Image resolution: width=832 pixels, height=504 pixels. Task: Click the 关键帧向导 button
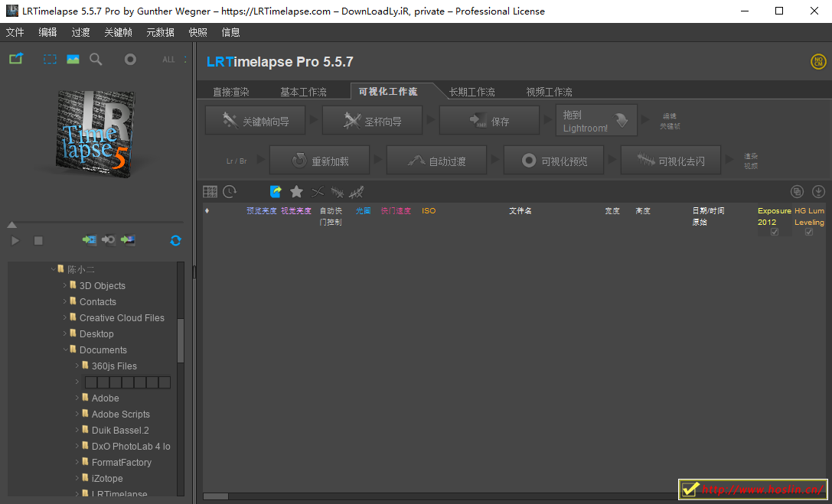point(255,121)
